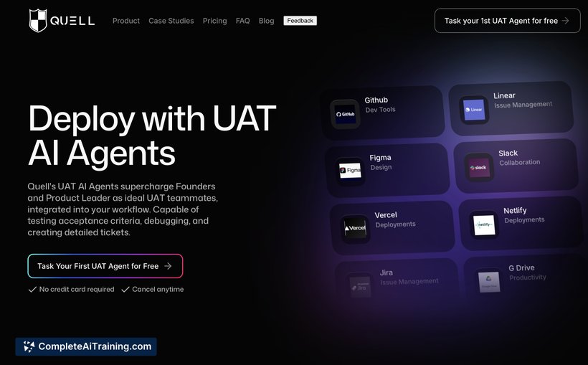Click the Jira integration icon

[360, 287]
